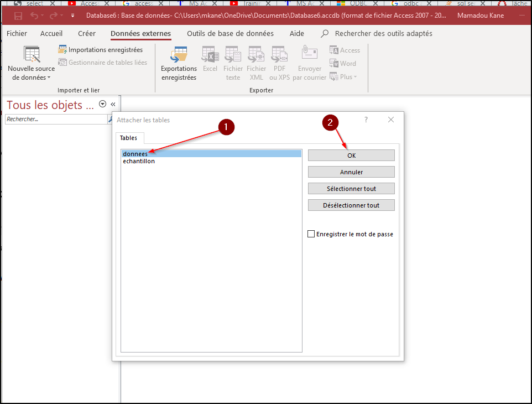This screenshot has height=404, width=532.
Task: Switch to Outils de base de données tab
Action: (230, 34)
